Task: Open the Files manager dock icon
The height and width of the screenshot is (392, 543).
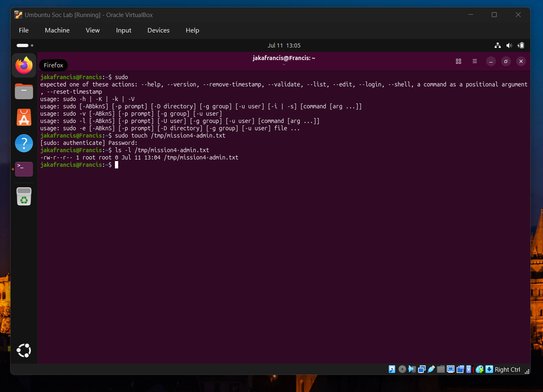Action: click(x=24, y=91)
